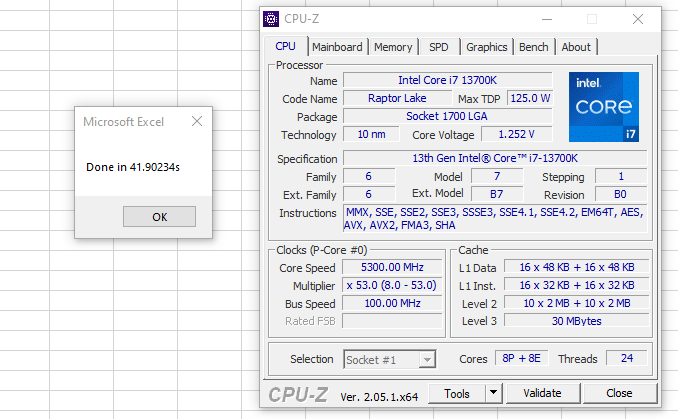Click the Clocks (P-Core #0) group label
The image size is (678, 419).
[322, 250]
